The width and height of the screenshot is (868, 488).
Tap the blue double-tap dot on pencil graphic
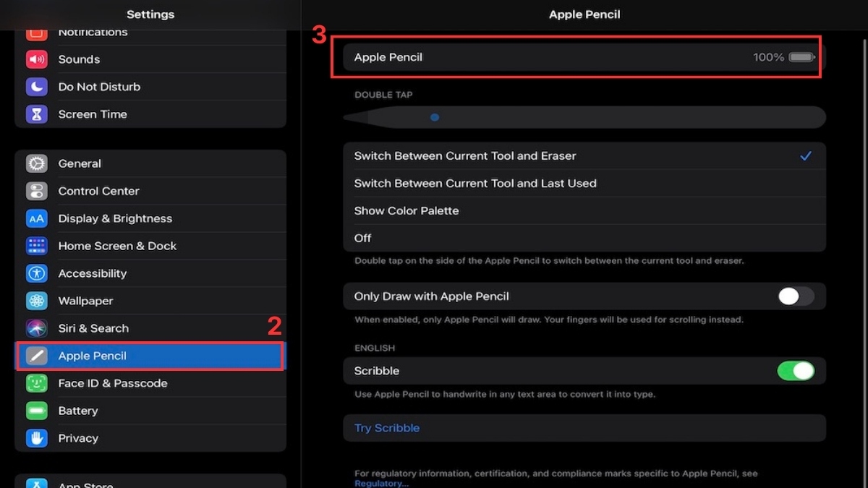(435, 117)
